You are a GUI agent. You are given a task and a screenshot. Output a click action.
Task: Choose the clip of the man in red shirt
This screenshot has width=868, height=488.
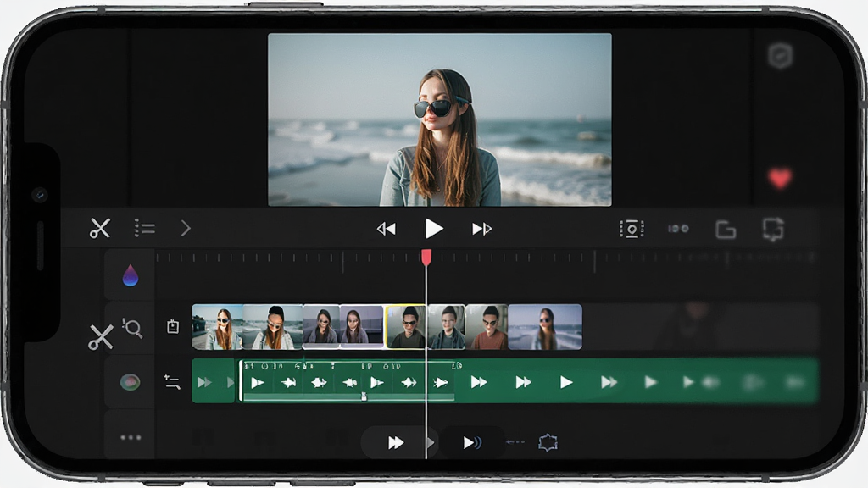pyautogui.click(x=487, y=326)
